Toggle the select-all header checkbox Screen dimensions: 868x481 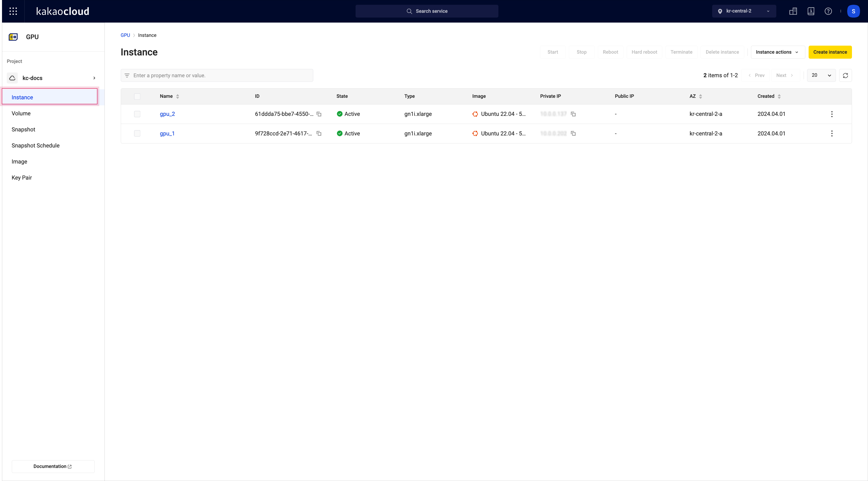137,96
